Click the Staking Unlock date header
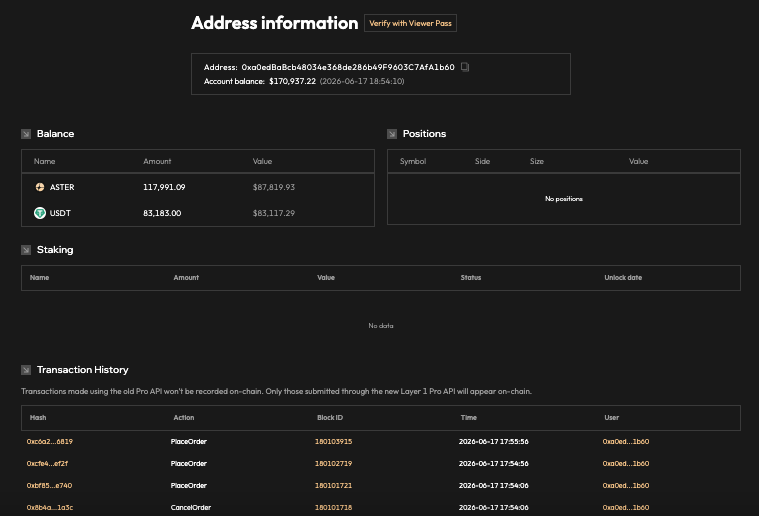759x516 pixels. [623, 277]
